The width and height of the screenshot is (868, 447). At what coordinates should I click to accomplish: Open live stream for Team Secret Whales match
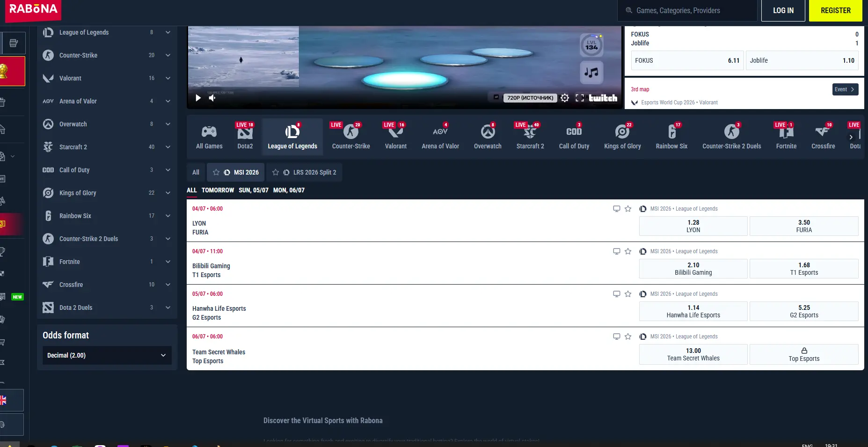[617, 337]
